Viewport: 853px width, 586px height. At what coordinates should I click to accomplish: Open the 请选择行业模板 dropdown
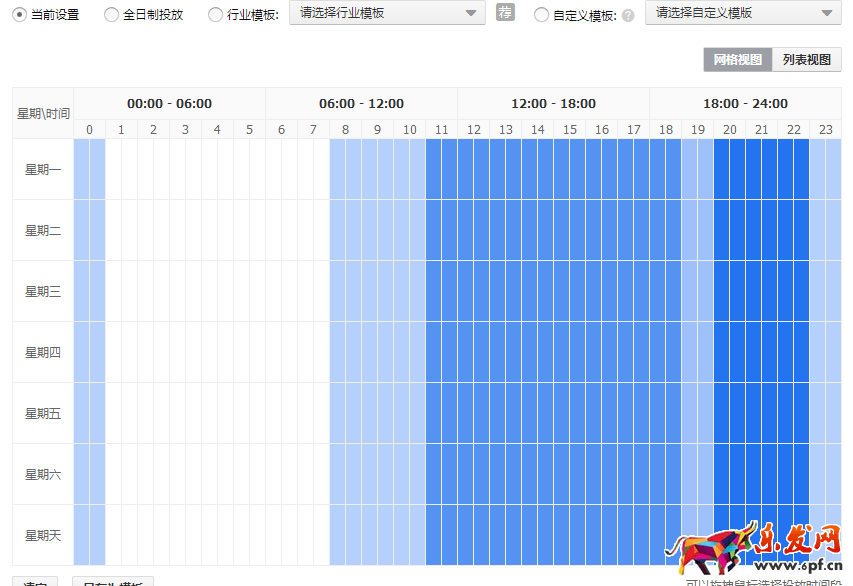pyautogui.click(x=386, y=14)
